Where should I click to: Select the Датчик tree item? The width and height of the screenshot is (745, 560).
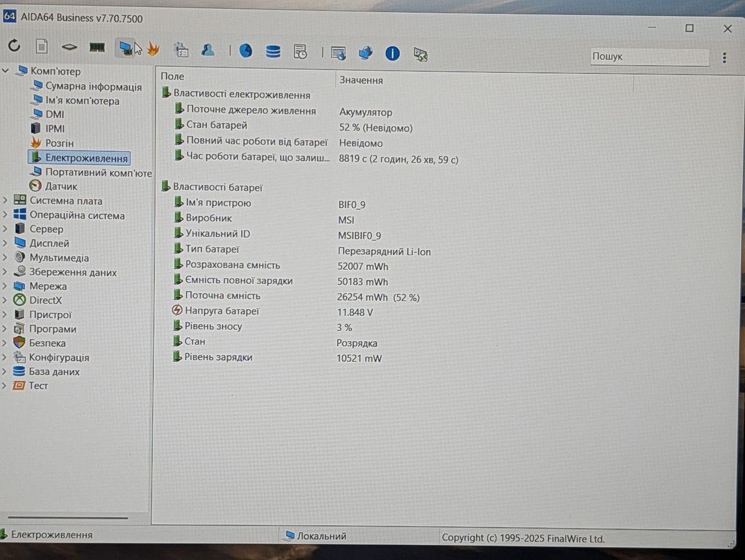61,186
